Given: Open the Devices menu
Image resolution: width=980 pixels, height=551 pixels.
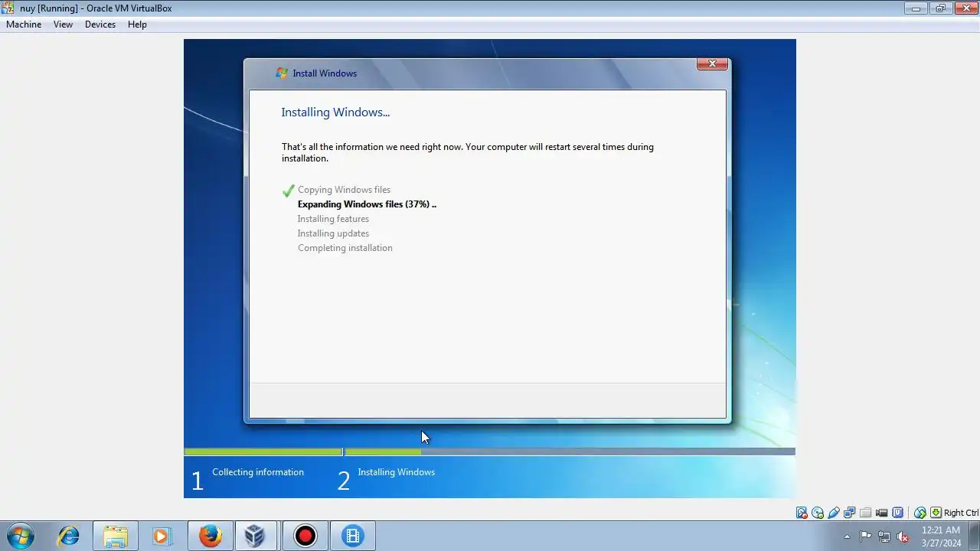Looking at the screenshot, I should coord(100,24).
